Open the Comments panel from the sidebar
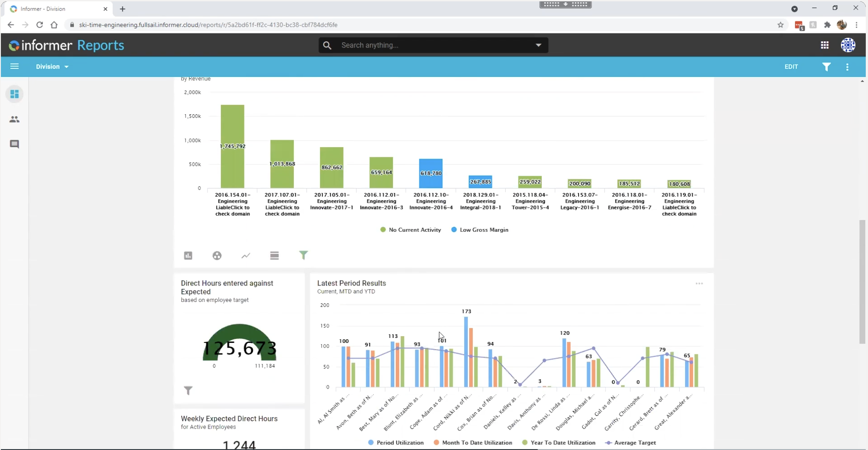Viewport: 868px width, 450px height. tap(15, 144)
